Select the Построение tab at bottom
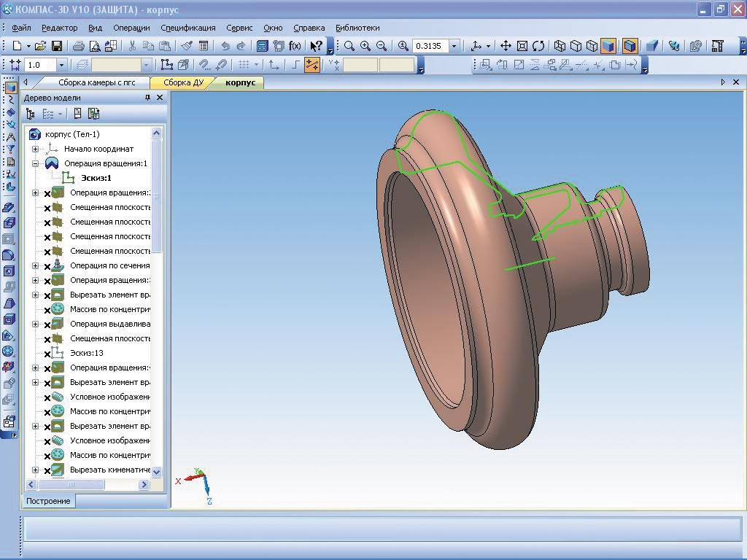This screenshot has width=747, height=560. coord(50,501)
